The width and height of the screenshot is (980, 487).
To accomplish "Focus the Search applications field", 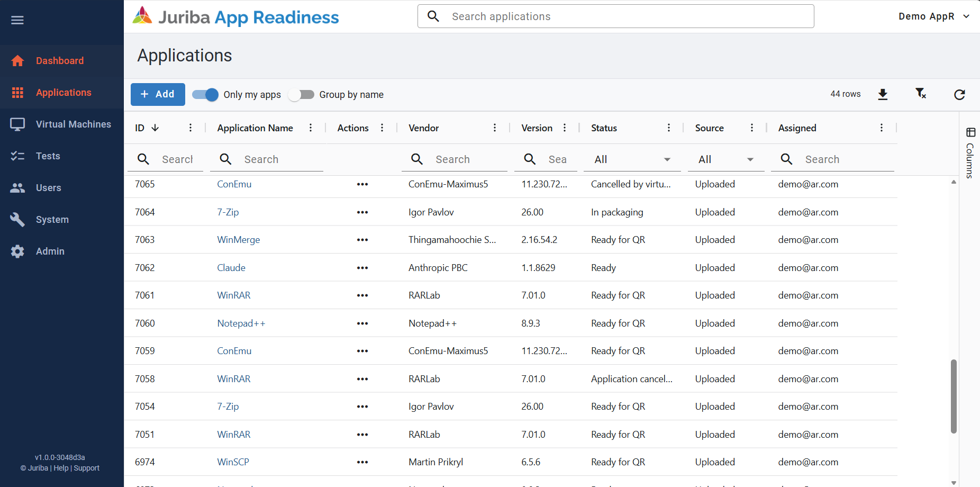I will [616, 16].
